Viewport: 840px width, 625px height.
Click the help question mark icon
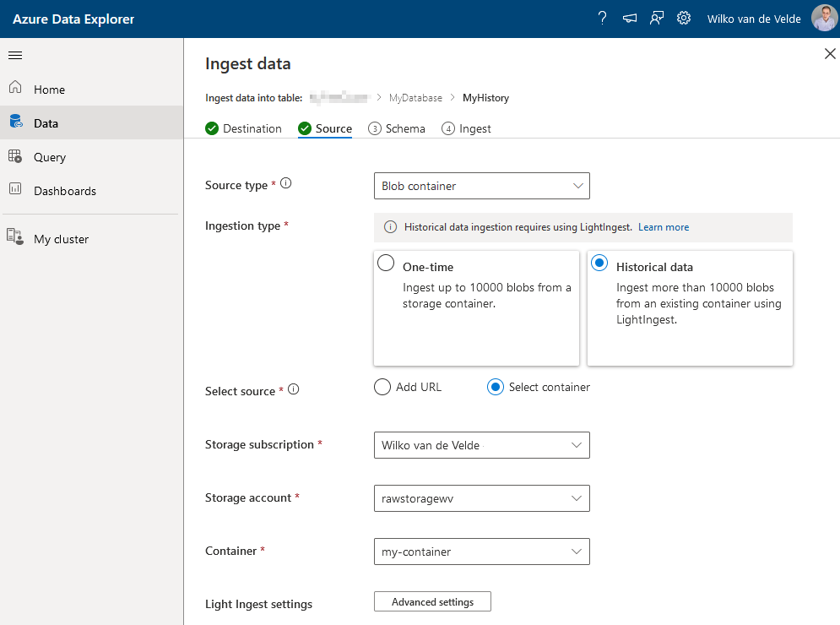602,19
